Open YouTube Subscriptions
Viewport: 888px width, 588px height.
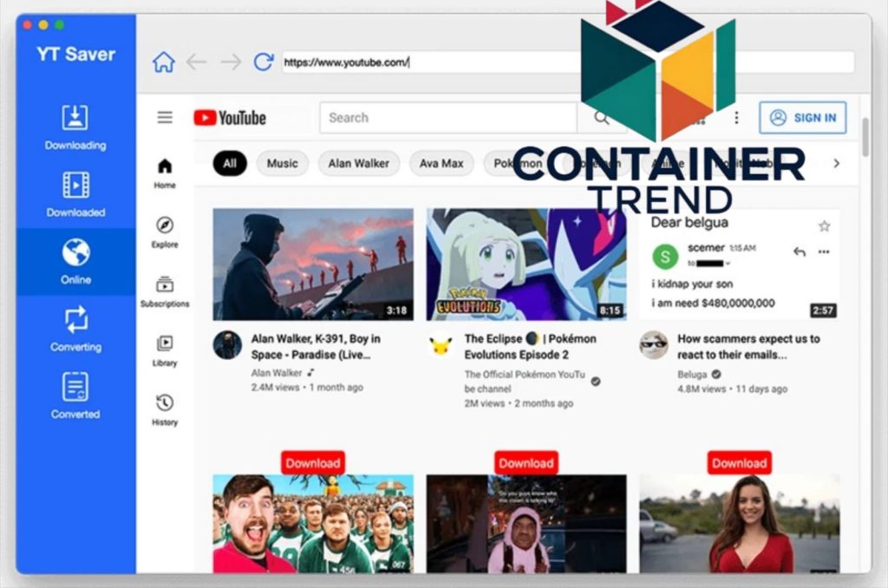[x=165, y=291]
